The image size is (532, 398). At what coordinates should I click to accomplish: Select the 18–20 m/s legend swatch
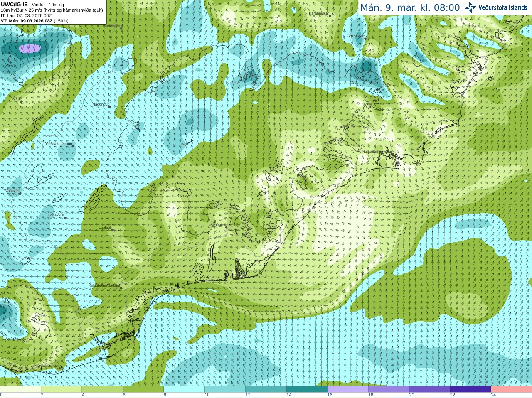click(389, 389)
